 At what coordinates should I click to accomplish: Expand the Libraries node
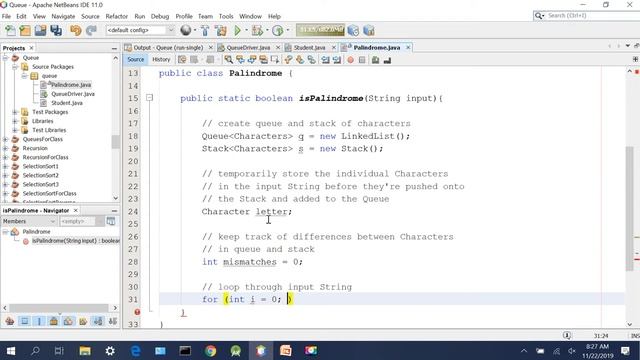(15, 121)
